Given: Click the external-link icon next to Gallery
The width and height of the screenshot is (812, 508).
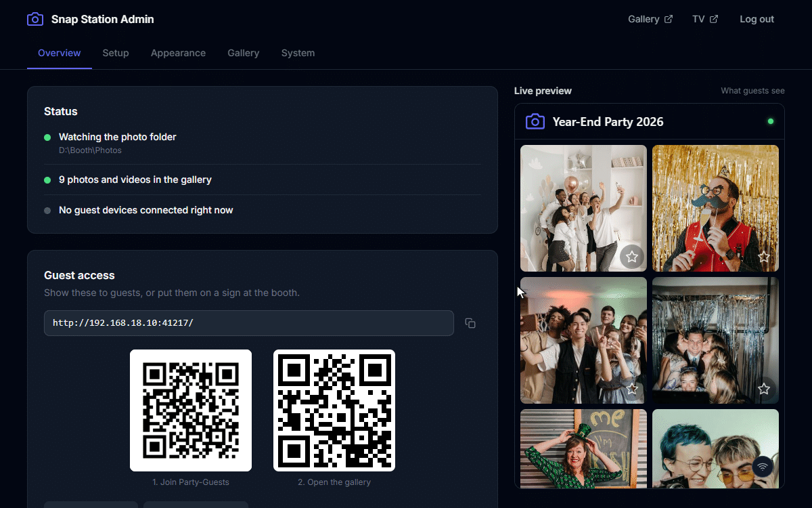Looking at the screenshot, I should tap(669, 19).
